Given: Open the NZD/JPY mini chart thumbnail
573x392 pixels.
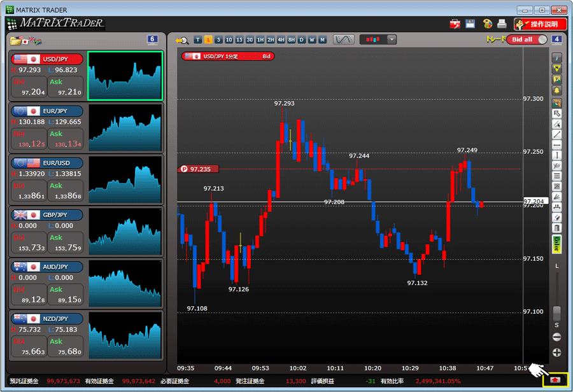Looking at the screenshot, I should 125,335.
